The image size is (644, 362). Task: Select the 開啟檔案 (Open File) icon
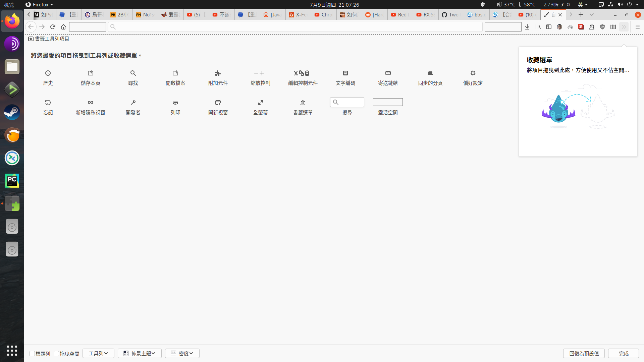point(175,73)
